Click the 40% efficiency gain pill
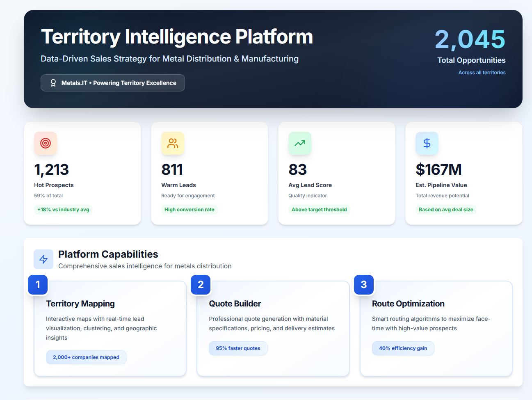 (403, 348)
